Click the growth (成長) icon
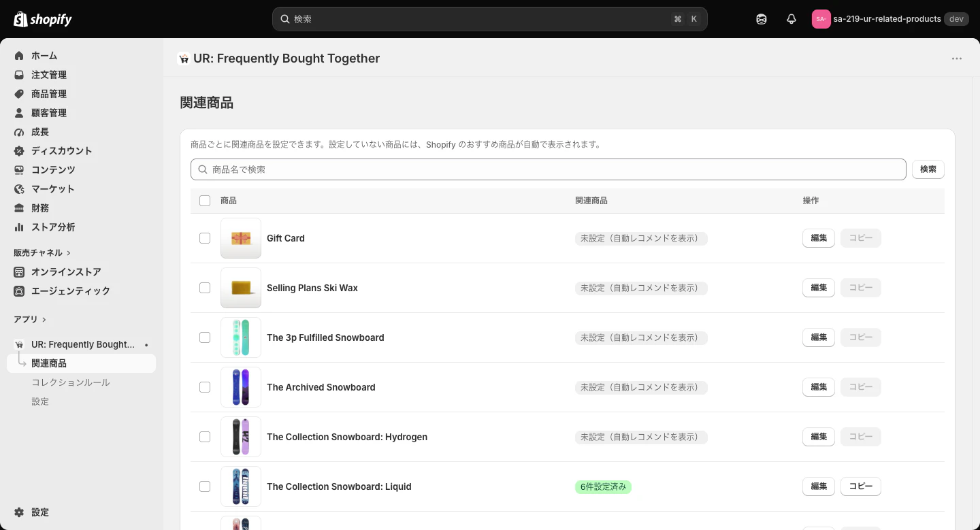980x530 pixels. (x=19, y=132)
